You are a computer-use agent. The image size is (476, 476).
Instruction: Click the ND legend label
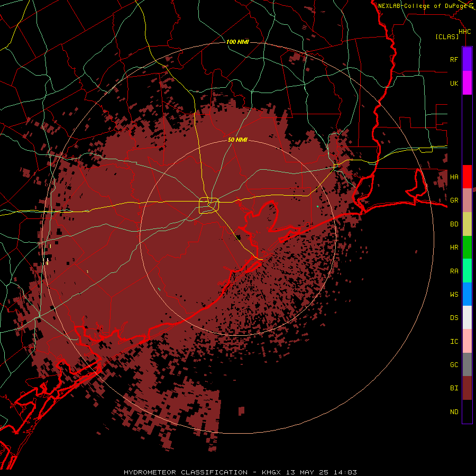tap(454, 411)
